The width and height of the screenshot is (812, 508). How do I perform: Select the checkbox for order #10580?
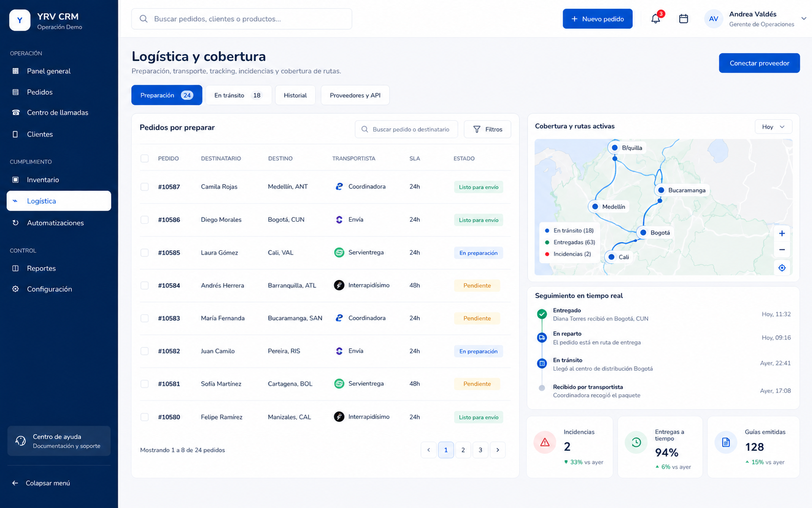(144, 417)
